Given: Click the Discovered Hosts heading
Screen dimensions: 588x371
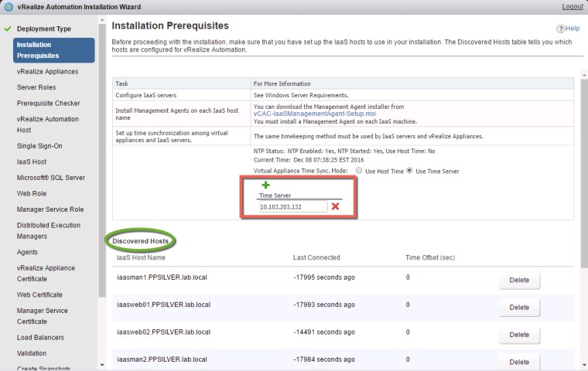Looking at the screenshot, I should pyautogui.click(x=141, y=241).
